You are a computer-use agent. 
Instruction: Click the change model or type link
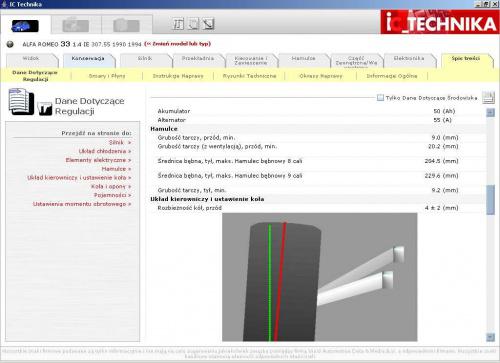178,44
